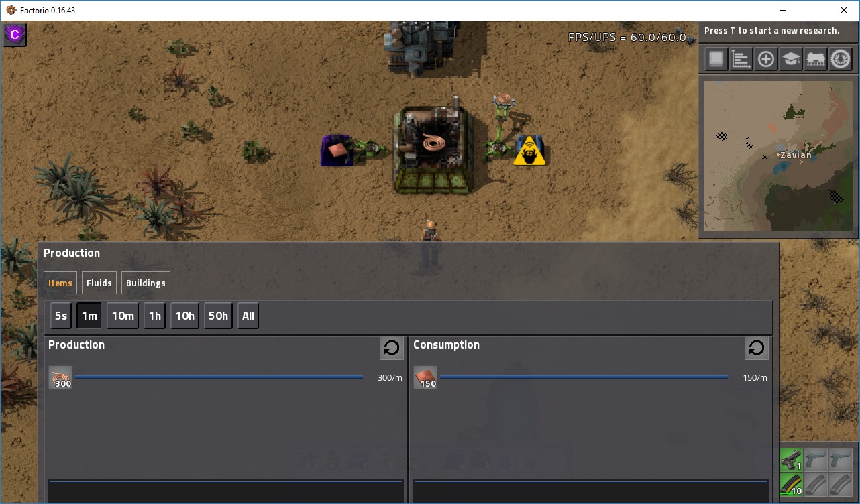Click the 300/m production rate value
This screenshot has height=504, width=860.
tap(390, 378)
